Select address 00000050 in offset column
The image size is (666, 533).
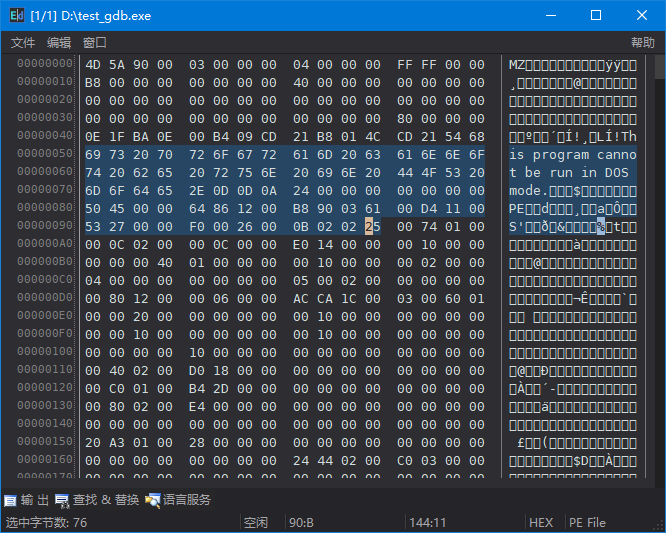pos(45,153)
